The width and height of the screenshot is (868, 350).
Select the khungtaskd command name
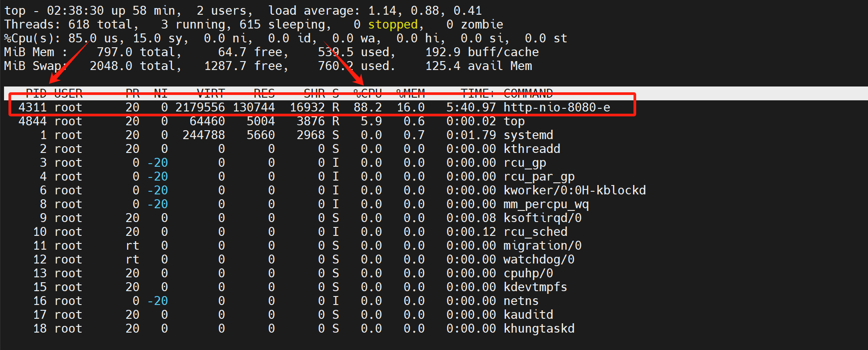[x=539, y=329]
